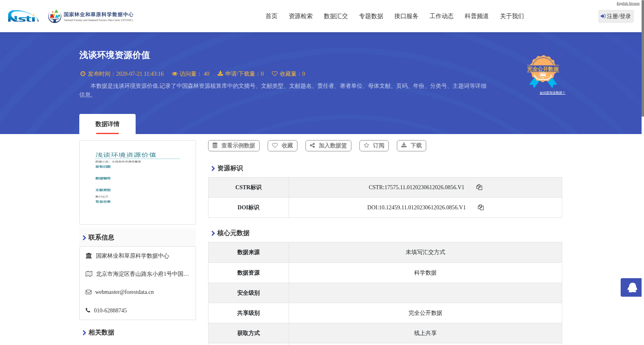Click the webmaster@forestdata.cn email address
The image size is (644, 345).
[x=124, y=292]
